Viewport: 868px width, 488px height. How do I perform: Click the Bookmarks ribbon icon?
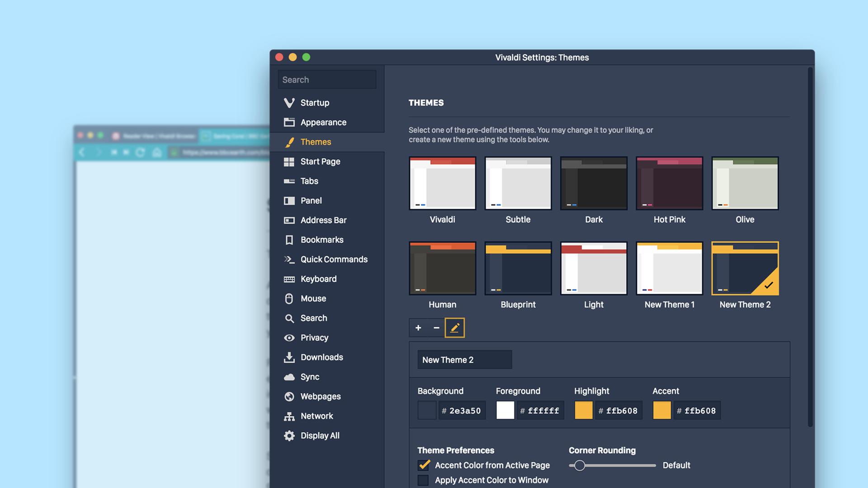click(x=289, y=239)
